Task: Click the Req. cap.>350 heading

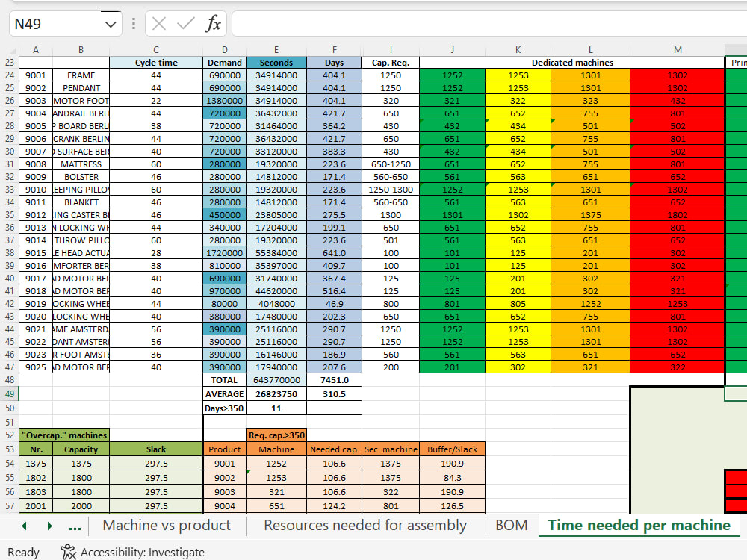Action: (276, 435)
